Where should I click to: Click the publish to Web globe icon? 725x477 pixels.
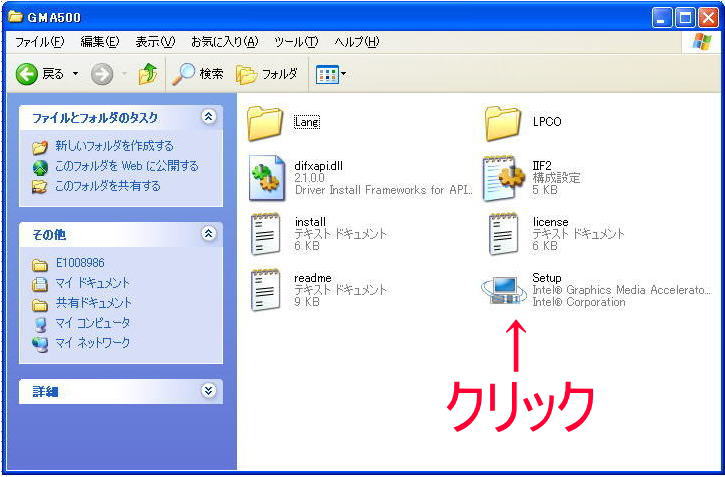(x=40, y=167)
